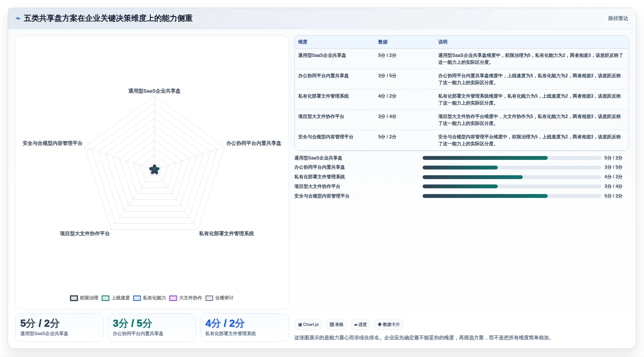
Task: Toggle the 权限治理 legend swatch
Action: pos(74,298)
